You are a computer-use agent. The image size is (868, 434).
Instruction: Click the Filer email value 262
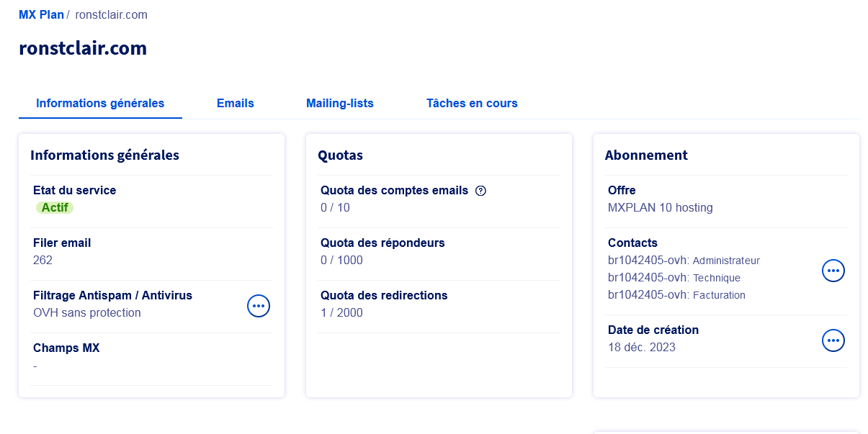42,261
